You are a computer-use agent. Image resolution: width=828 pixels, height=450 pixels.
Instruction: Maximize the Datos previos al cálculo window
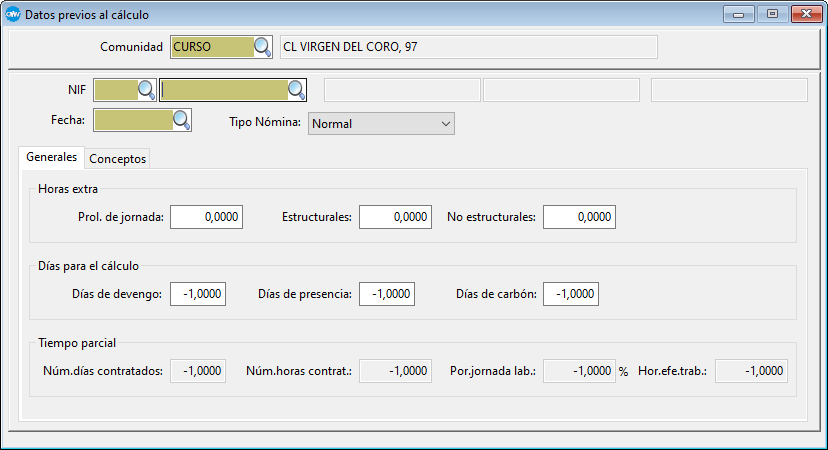[771, 14]
